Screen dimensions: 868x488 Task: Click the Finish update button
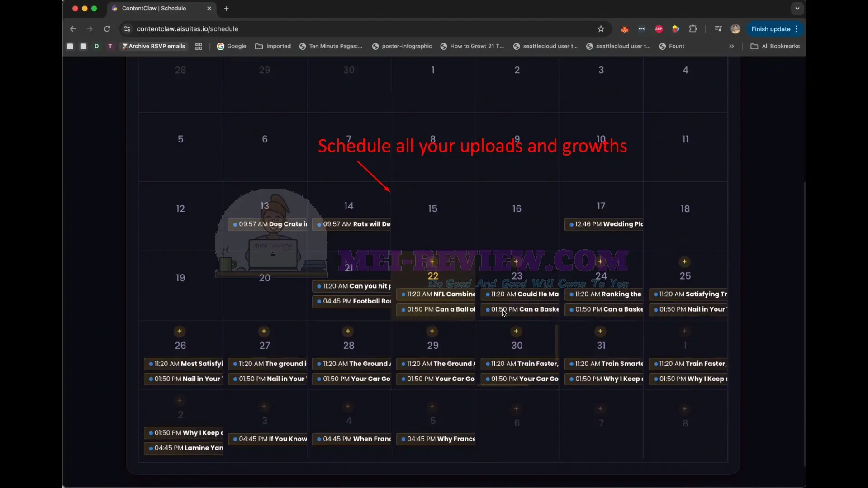pos(775,29)
